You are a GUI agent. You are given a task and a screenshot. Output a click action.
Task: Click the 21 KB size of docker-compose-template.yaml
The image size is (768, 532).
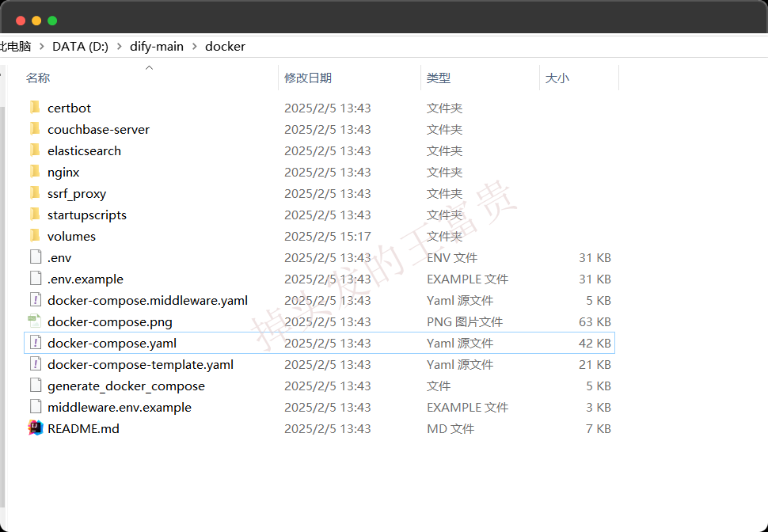[595, 364]
